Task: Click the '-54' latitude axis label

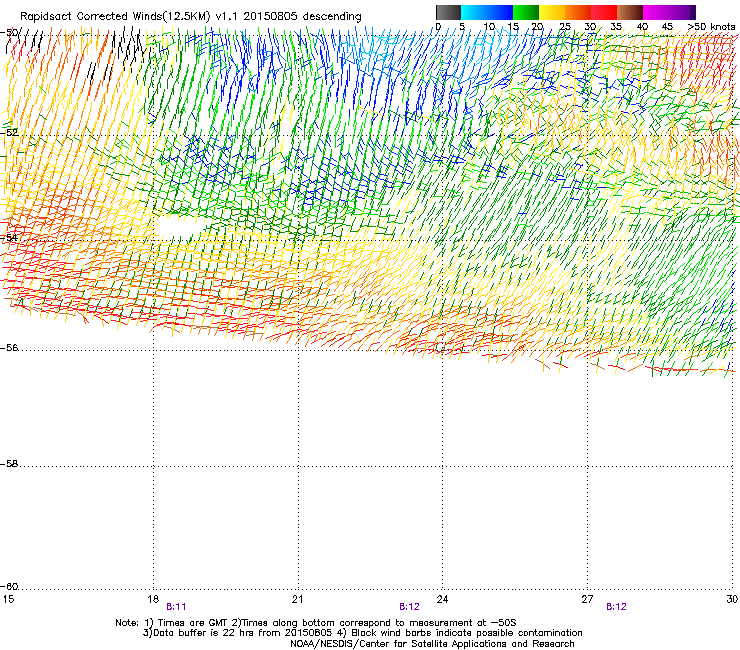Action: tap(10, 237)
